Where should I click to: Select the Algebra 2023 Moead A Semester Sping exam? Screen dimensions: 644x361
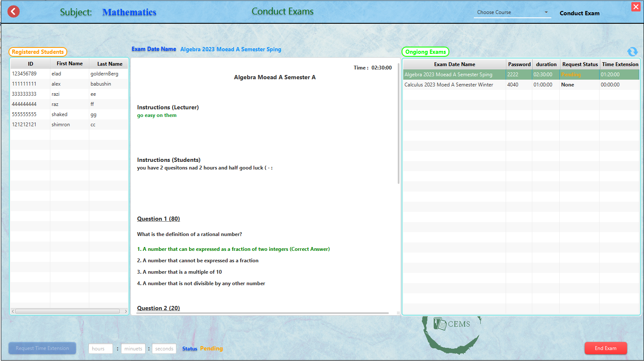(x=455, y=74)
